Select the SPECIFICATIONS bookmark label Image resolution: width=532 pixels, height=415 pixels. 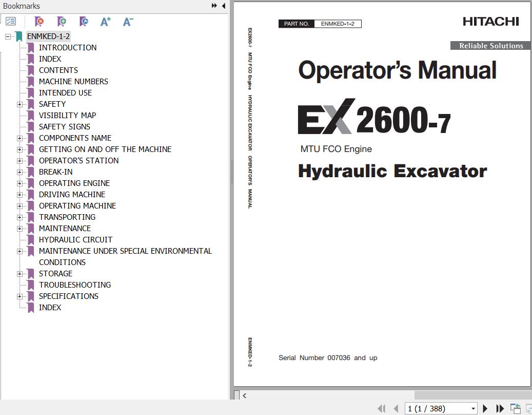pyautogui.click(x=69, y=296)
